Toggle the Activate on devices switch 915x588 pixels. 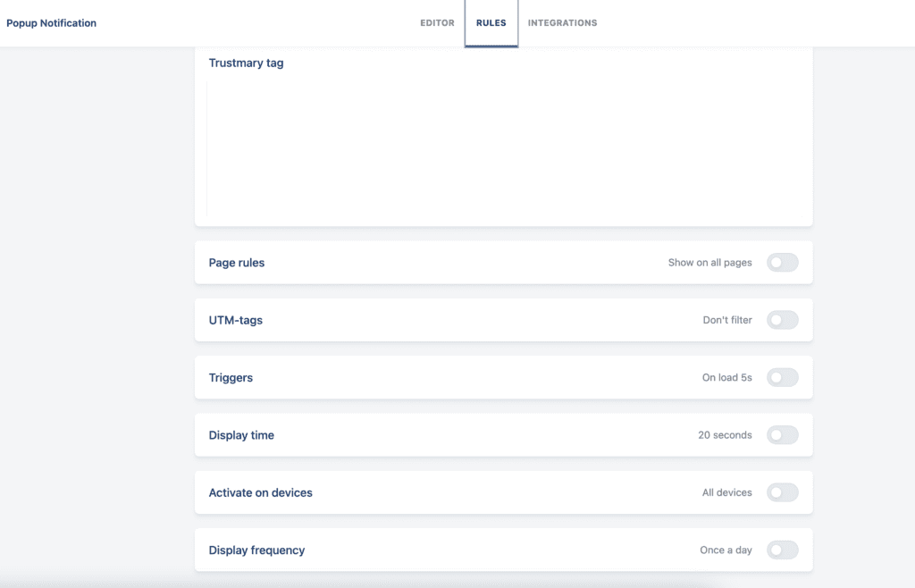pyautogui.click(x=783, y=492)
